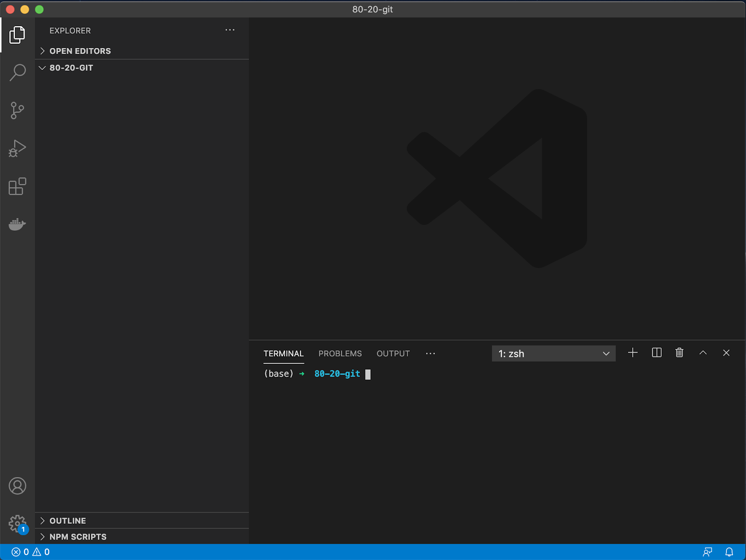Open Run and Debug view
The image size is (746, 560).
pos(17,149)
